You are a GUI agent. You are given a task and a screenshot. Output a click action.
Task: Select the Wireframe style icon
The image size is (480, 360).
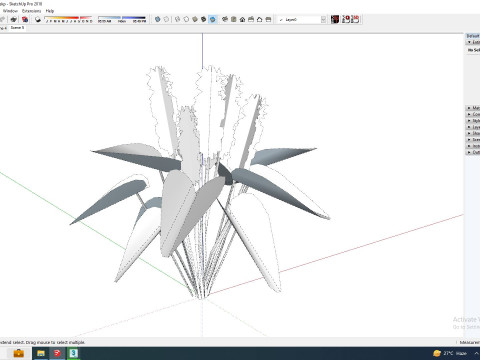(178, 19)
